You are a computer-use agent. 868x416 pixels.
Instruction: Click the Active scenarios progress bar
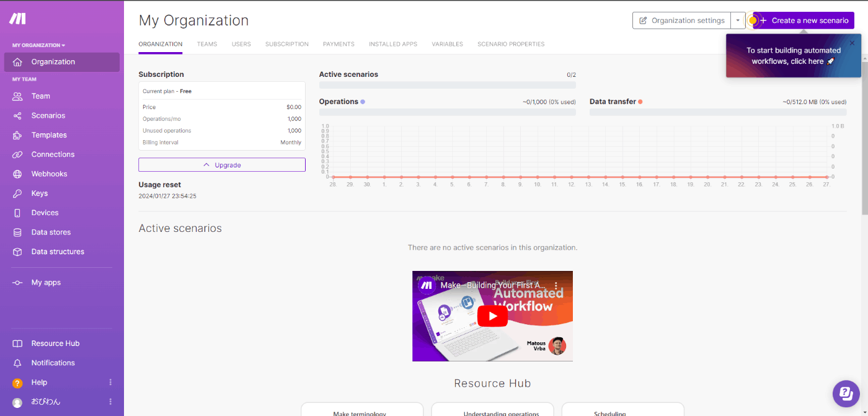pos(447,85)
